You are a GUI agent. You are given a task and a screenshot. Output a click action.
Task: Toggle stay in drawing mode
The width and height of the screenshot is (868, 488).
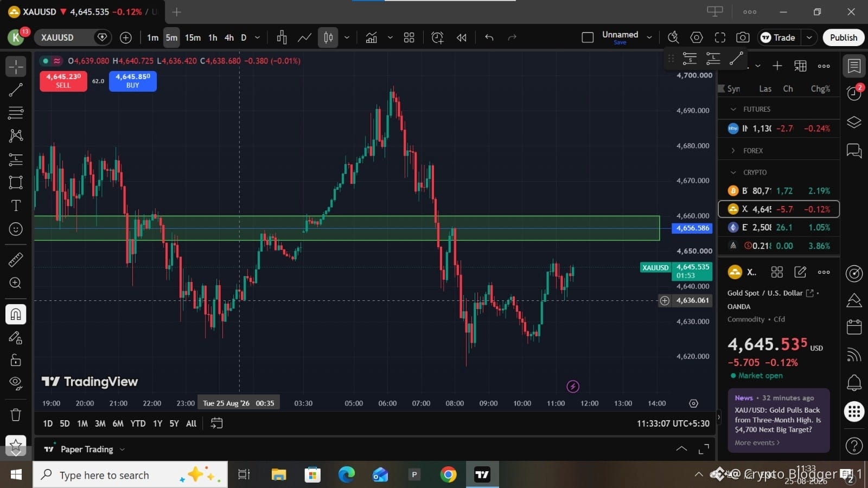[16, 338]
